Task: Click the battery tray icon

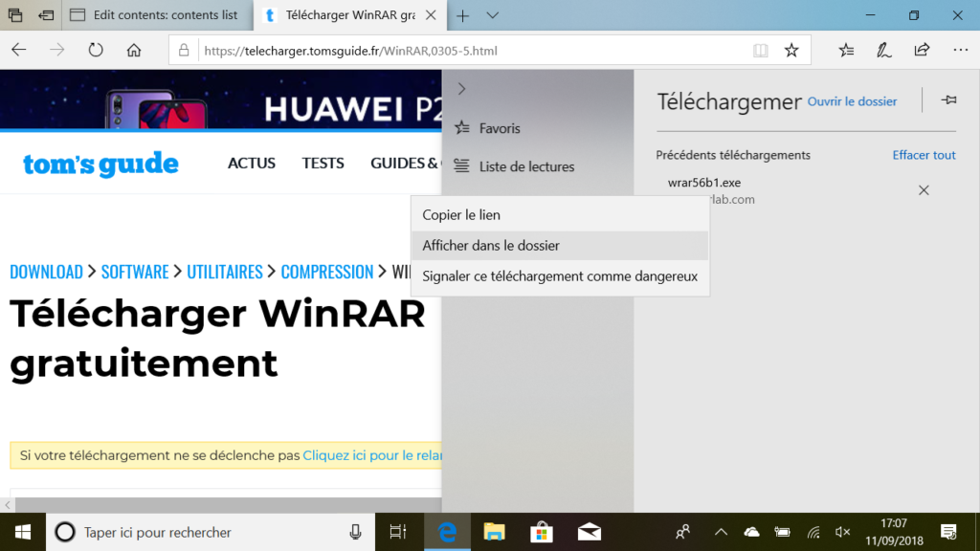Action: (x=782, y=532)
